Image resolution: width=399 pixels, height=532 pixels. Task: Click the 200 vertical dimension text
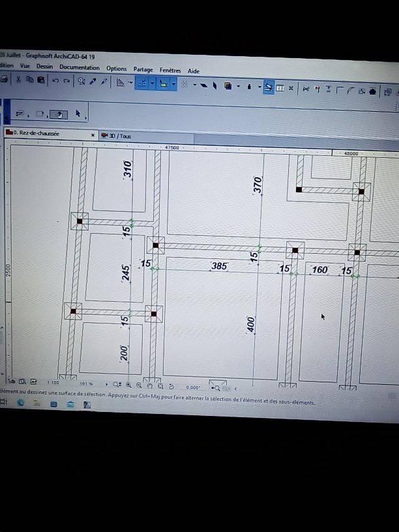(x=124, y=353)
